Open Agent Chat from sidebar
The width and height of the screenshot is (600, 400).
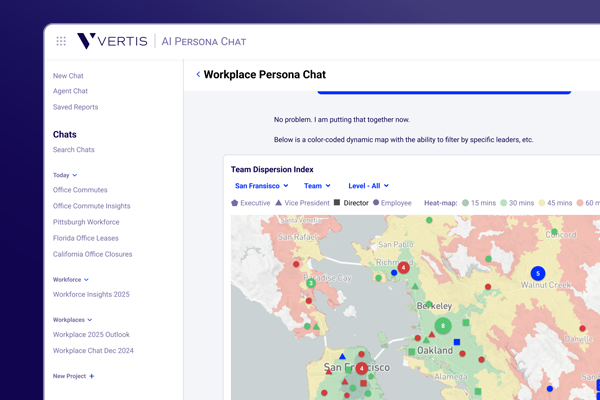(x=70, y=91)
